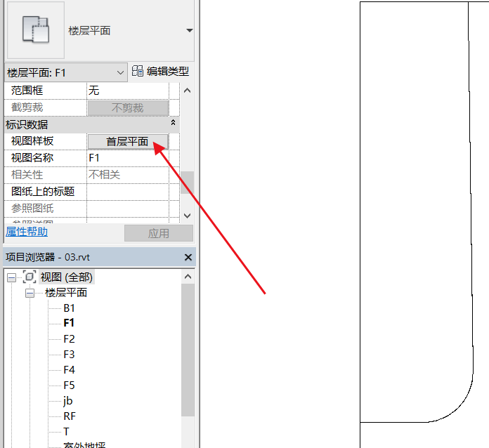489x448 pixels.
Task: Click the 首层平面 view template button
Action: [x=127, y=141]
